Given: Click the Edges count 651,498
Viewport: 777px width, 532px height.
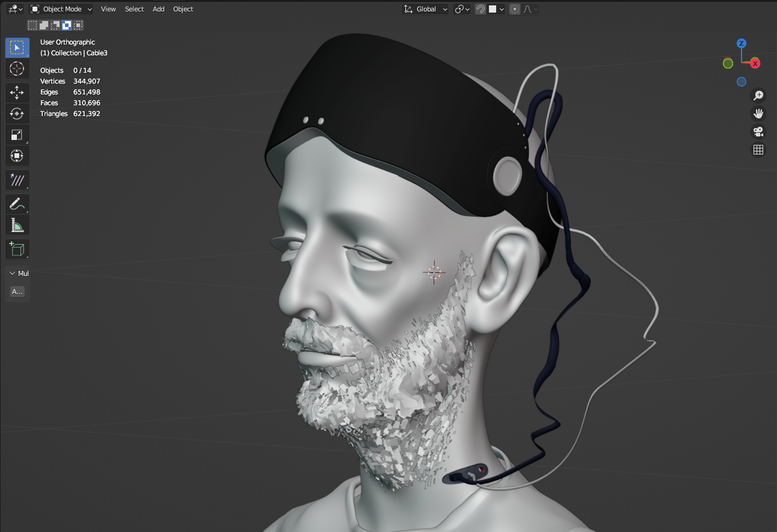Looking at the screenshot, I should [x=87, y=92].
